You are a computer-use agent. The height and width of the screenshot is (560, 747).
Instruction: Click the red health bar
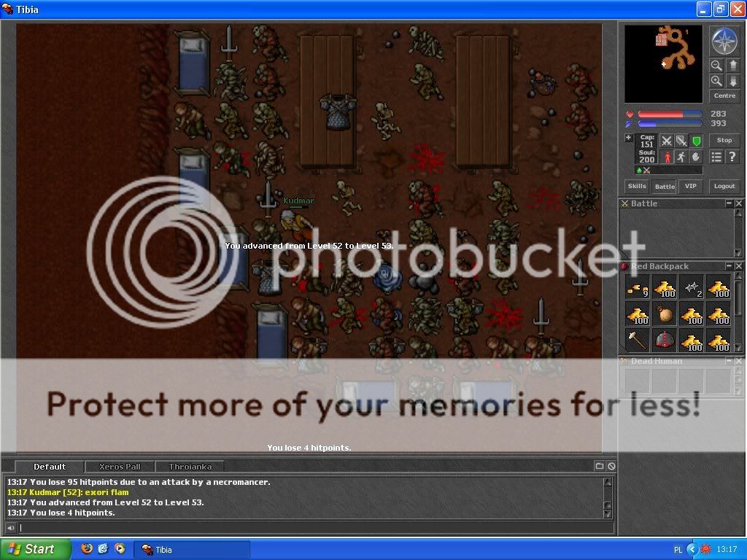click(670, 114)
